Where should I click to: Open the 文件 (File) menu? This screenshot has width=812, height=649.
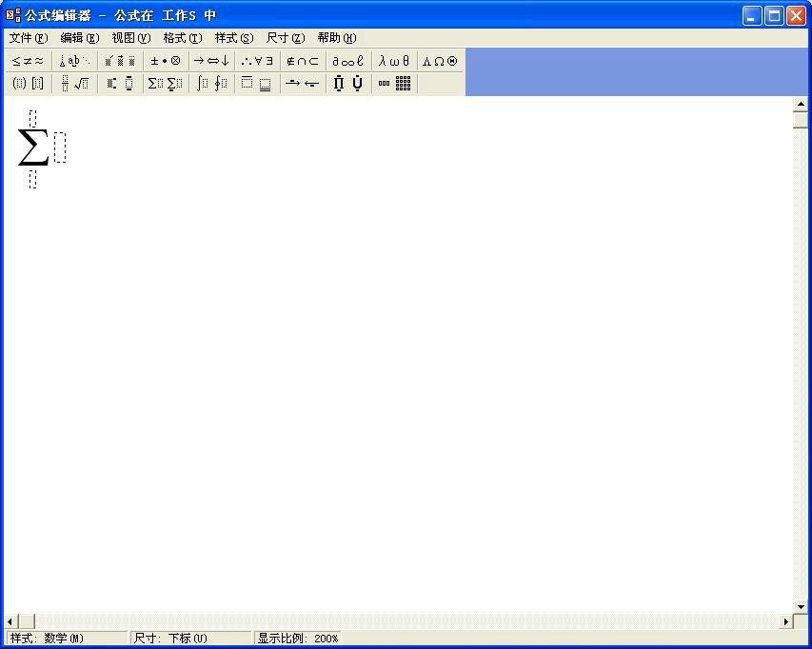28,38
